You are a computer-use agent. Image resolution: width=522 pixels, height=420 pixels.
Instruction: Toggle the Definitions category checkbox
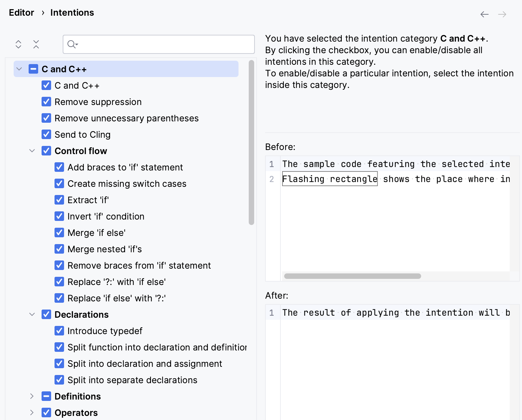pos(46,396)
